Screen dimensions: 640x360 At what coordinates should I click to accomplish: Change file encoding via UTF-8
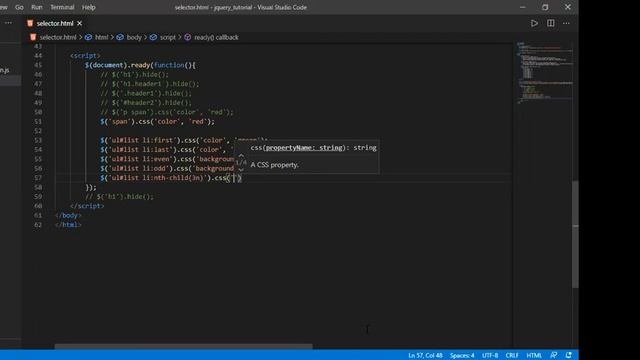tap(490, 356)
